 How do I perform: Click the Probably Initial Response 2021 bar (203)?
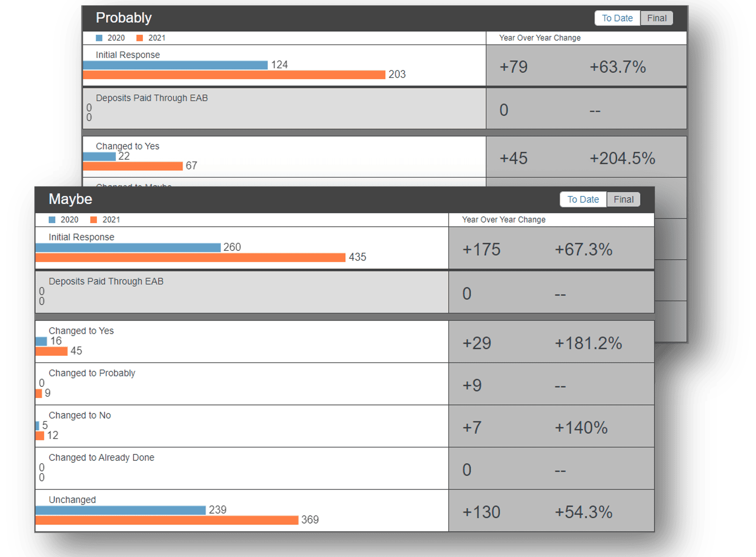[x=234, y=75]
